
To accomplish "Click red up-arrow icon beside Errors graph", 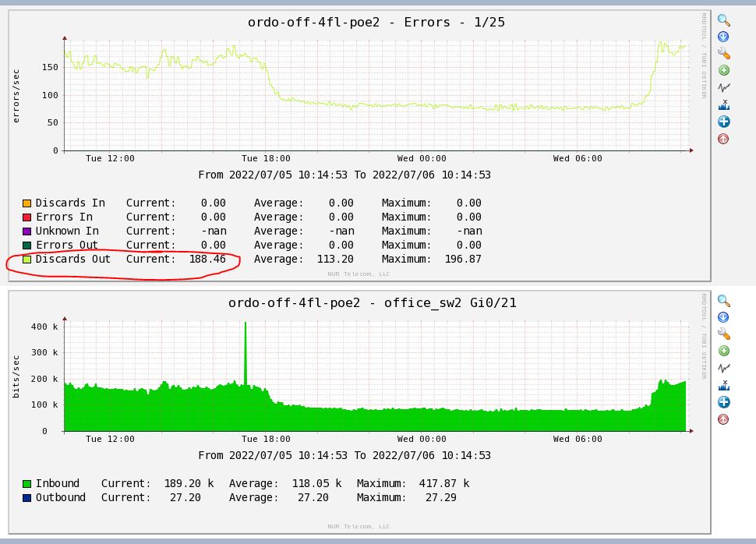I will tap(723, 139).
